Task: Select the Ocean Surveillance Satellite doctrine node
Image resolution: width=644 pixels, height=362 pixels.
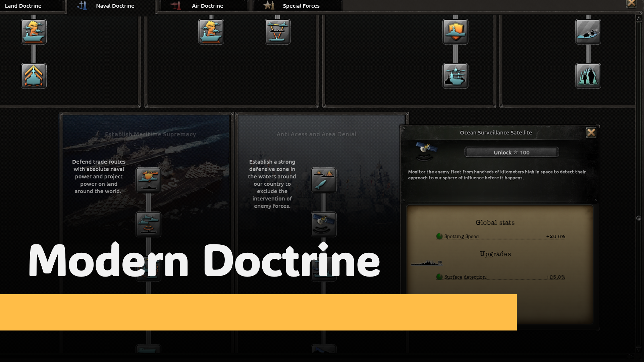Action: 324,224
